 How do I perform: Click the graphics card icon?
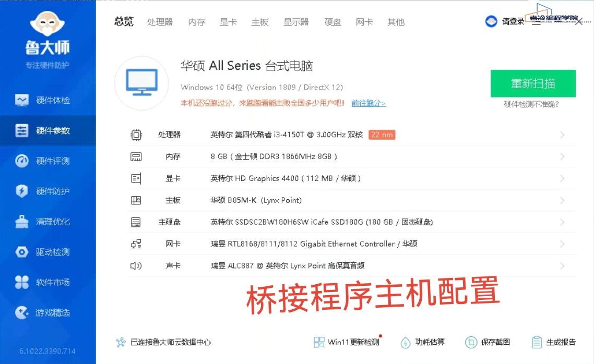136,178
